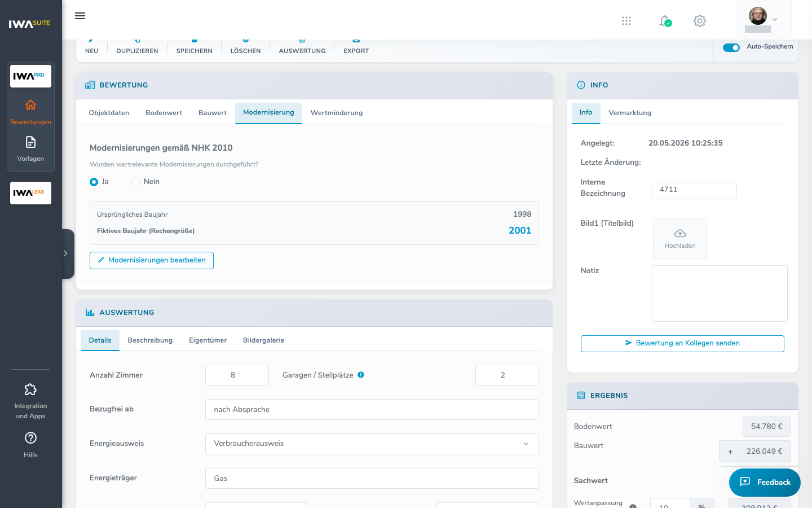Click the Bauwert result 226.049 €
The height and width of the screenshot is (508, 812).
coord(755,452)
